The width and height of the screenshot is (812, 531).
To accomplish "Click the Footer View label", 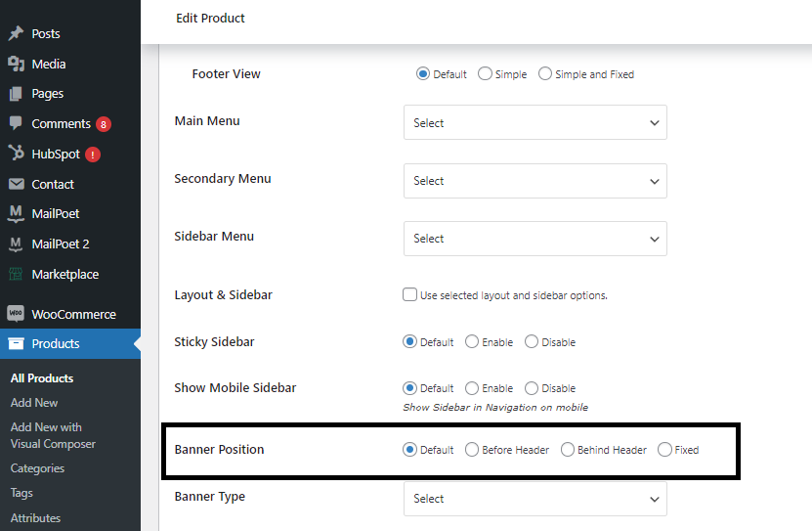I will tap(227, 74).
